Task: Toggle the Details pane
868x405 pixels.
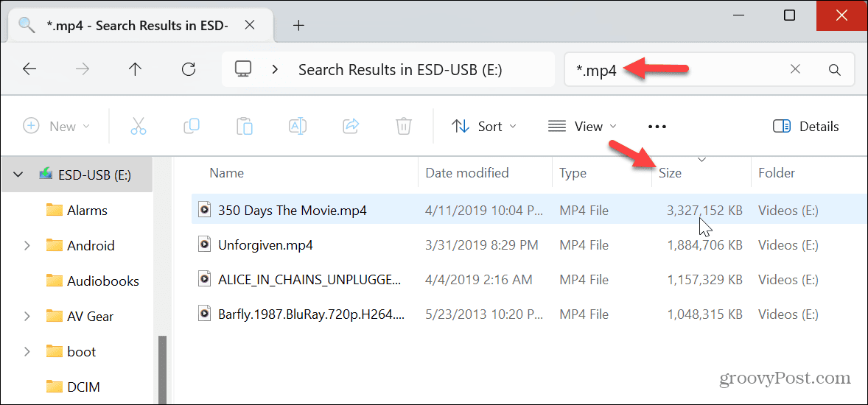Action: coord(806,127)
